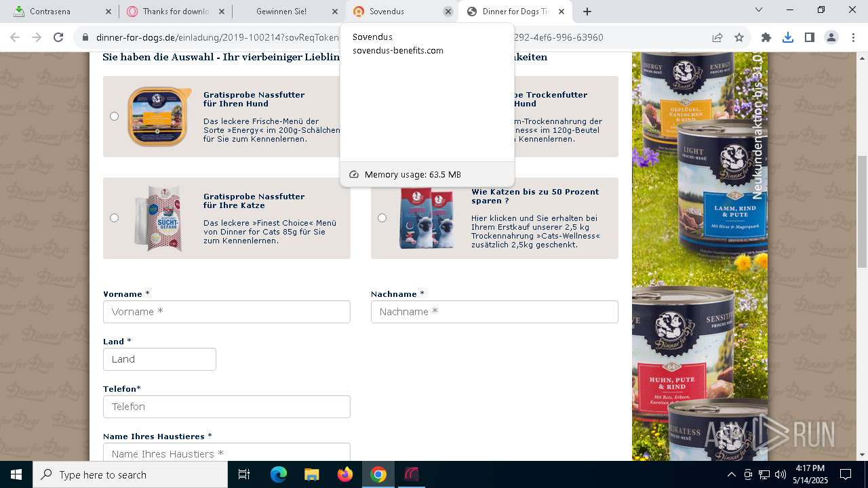Close the Sovendus tab
This screenshot has width=868, height=488.
point(448,12)
